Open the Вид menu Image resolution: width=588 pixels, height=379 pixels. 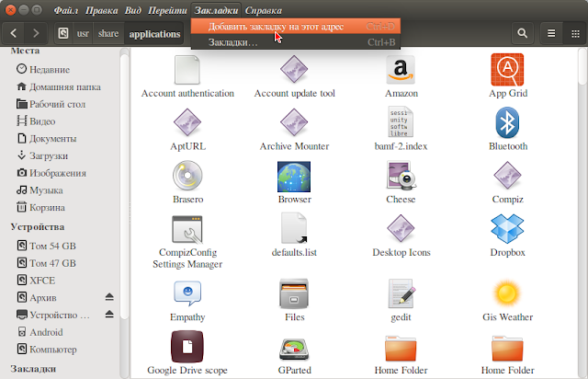tap(133, 10)
